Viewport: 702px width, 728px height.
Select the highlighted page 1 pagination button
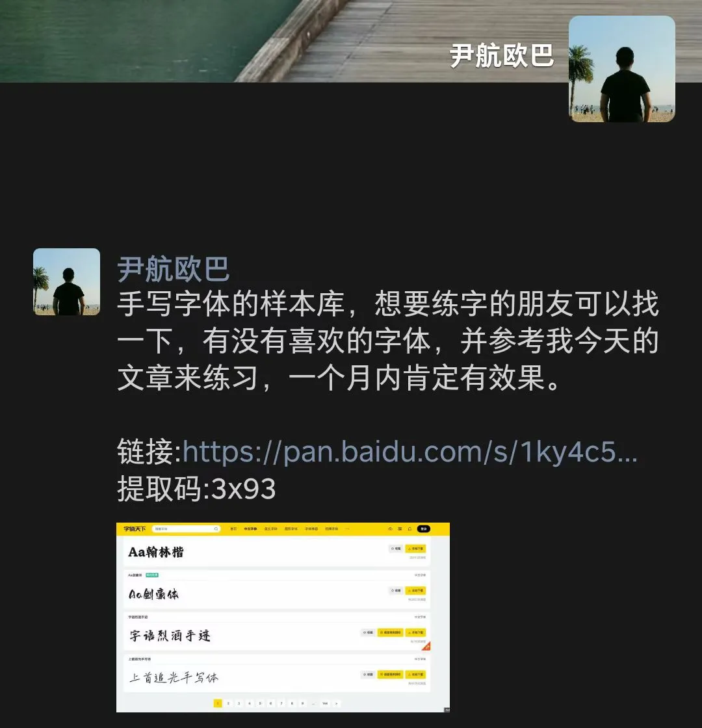point(218,703)
